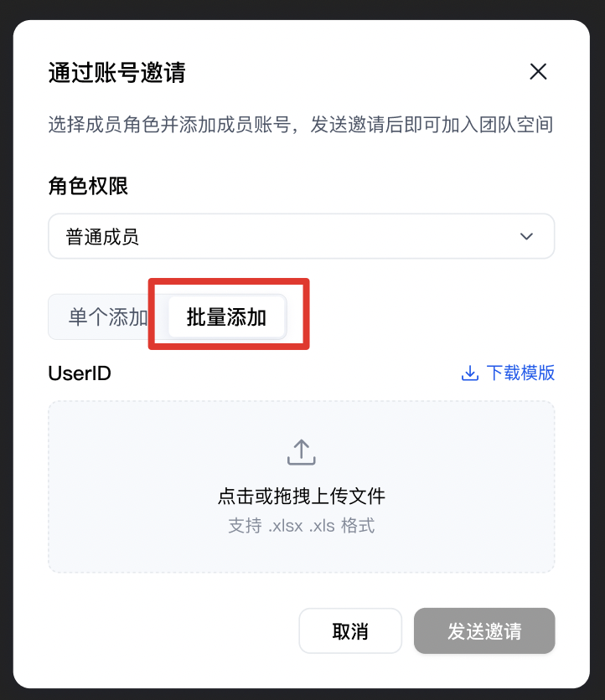This screenshot has height=700, width=605.
Task: Toggle add mode to single via 单个添加
Action: [x=108, y=317]
